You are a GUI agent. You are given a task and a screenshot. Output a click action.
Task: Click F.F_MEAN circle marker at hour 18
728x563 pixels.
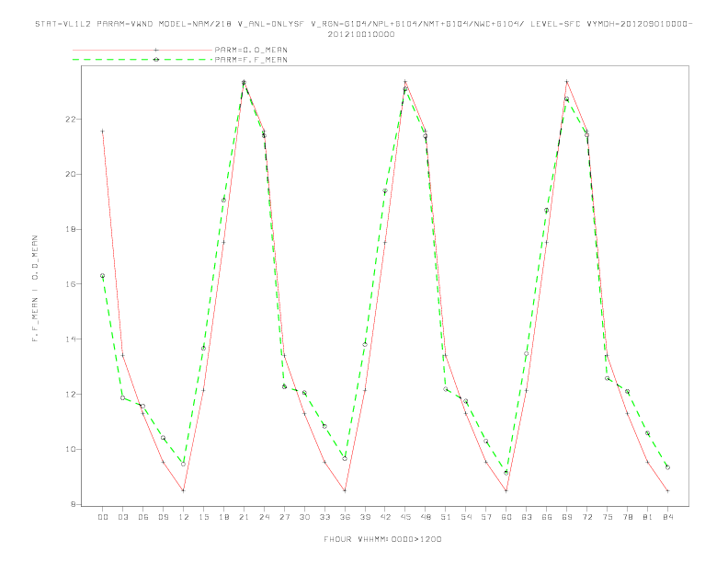[x=223, y=201]
